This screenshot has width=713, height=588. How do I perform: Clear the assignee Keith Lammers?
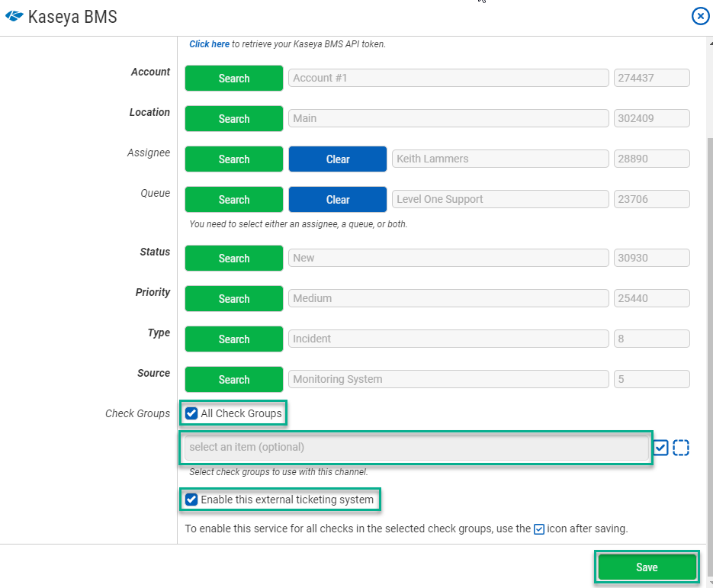(337, 159)
